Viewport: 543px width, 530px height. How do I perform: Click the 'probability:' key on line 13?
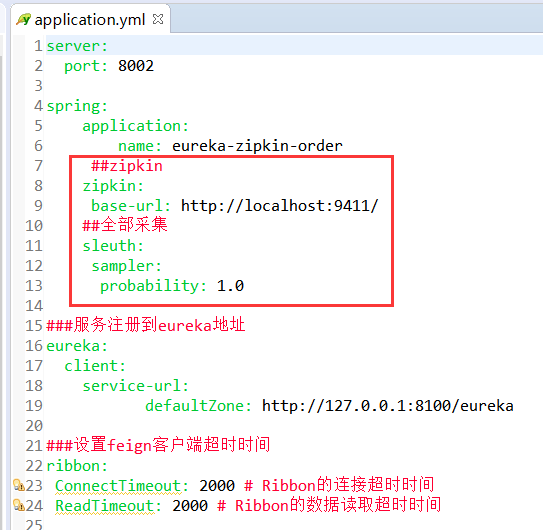point(153,286)
